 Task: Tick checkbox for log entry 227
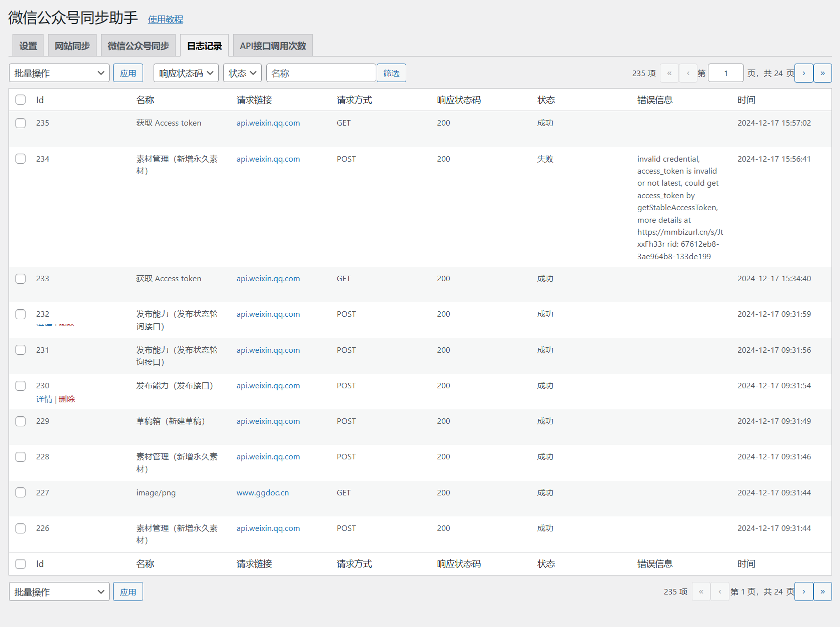coord(21,492)
